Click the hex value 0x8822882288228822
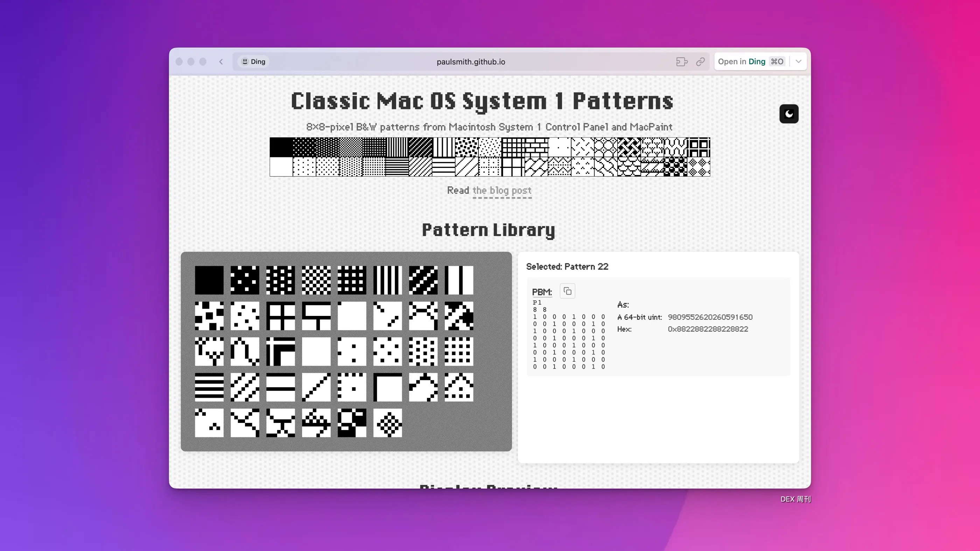The width and height of the screenshot is (980, 551). point(708,329)
